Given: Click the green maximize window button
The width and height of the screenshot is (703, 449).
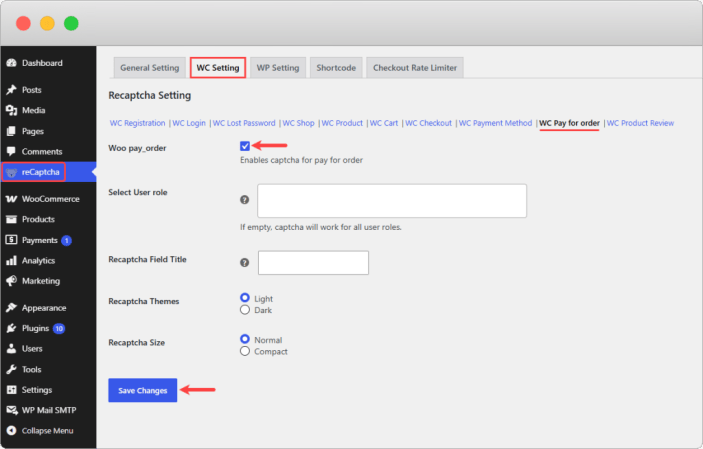Looking at the screenshot, I should [x=71, y=23].
